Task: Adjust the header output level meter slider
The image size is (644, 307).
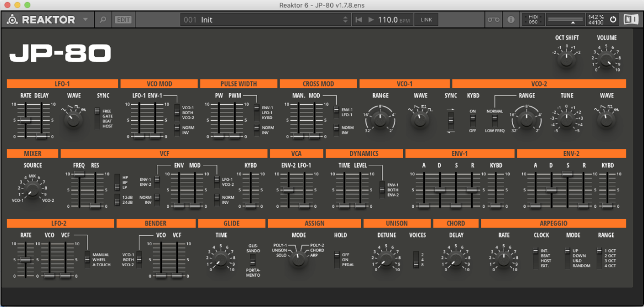Action: tap(565, 19)
